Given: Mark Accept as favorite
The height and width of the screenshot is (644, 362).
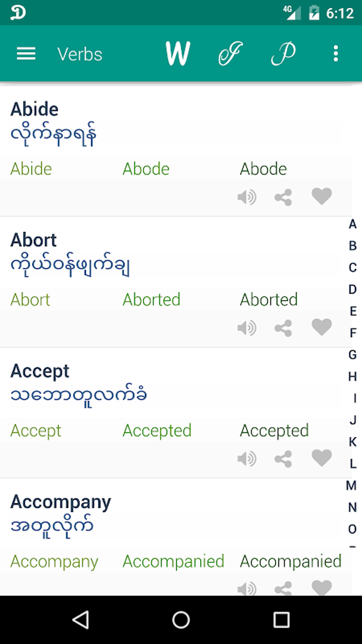Looking at the screenshot, I should pyautogui.click(x=322, y=458).
